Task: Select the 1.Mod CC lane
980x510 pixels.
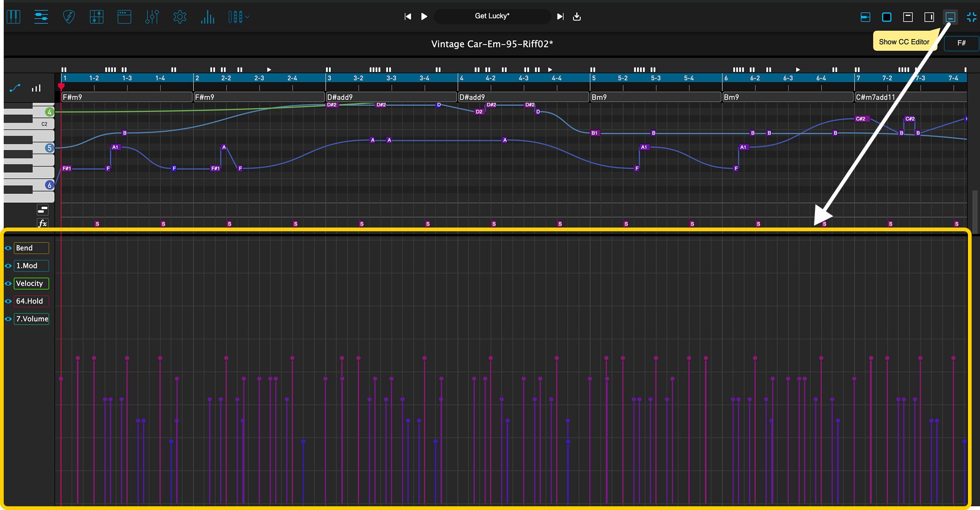Action: [x=31, y=266]
